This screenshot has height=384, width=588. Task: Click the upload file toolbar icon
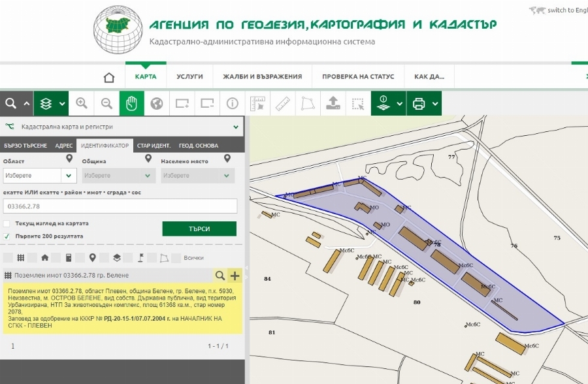333,103
